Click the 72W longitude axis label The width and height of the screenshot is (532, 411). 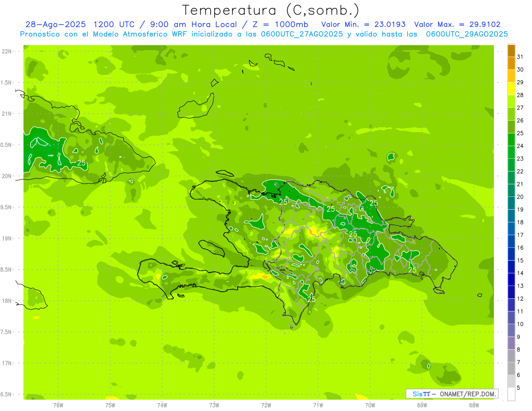(x=266, y=405)
